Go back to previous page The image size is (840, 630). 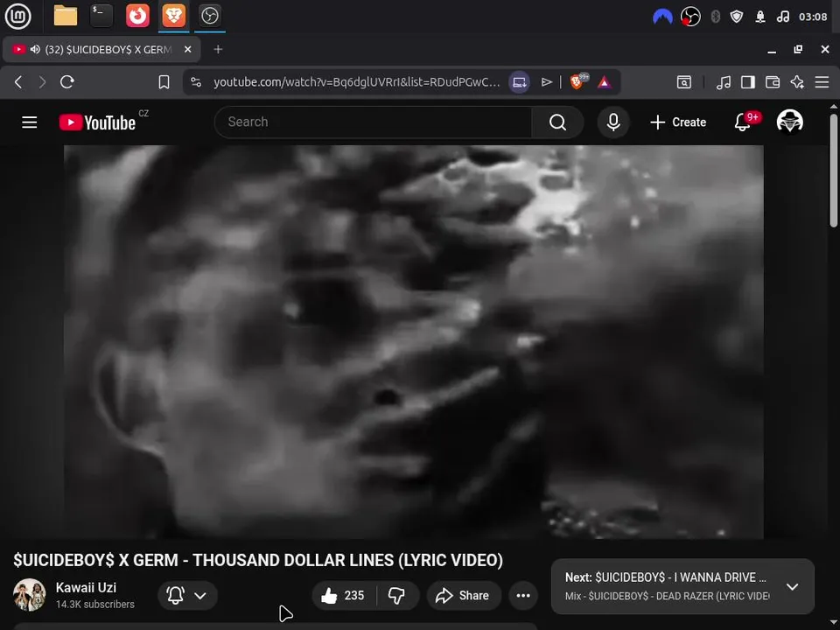tap(18, 82)
